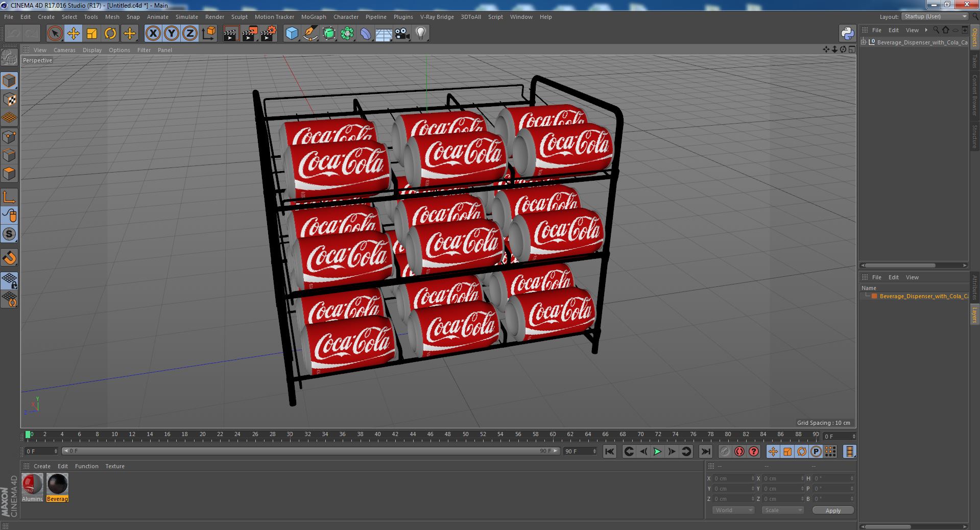Switch to Points mode
Viewport: 980px width, 530px height.
click(x=9, y=137)
